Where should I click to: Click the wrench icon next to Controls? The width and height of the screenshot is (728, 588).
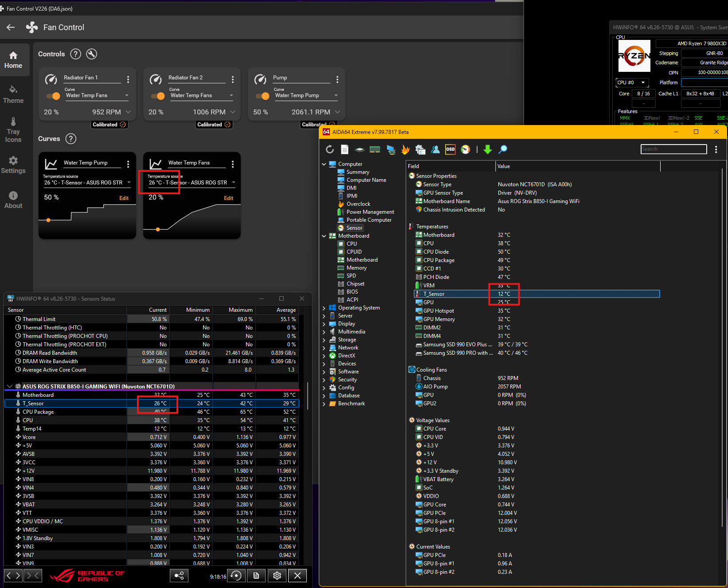[x=91, y=54]
